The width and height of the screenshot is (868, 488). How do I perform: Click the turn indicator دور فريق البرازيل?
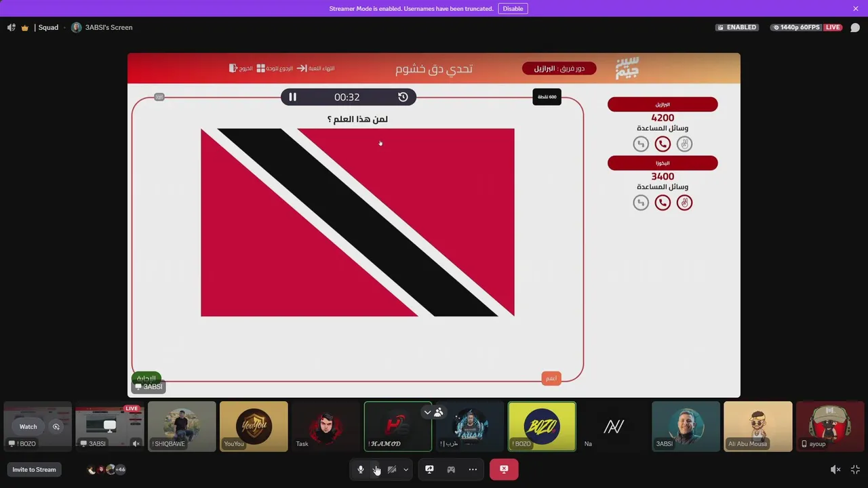(559, 68)
